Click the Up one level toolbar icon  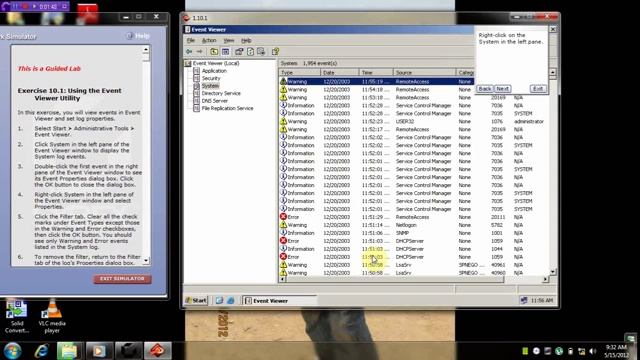[214, 51]
